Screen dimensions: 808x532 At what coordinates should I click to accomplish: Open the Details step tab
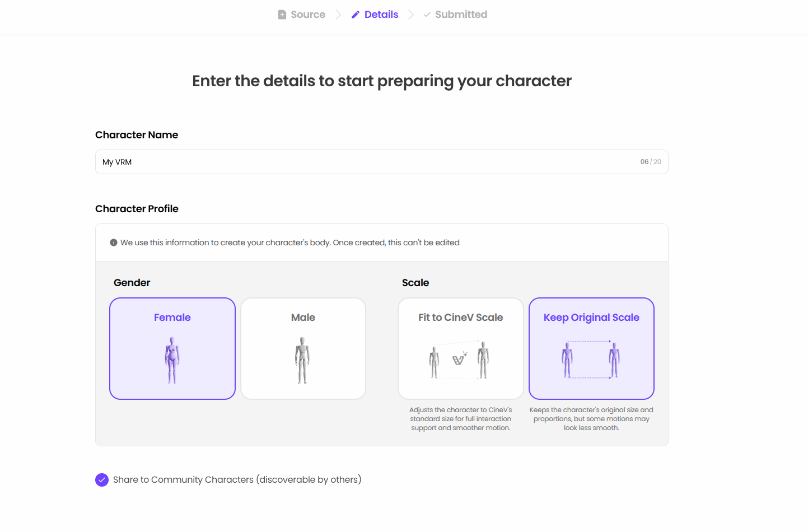coord(381,15)
